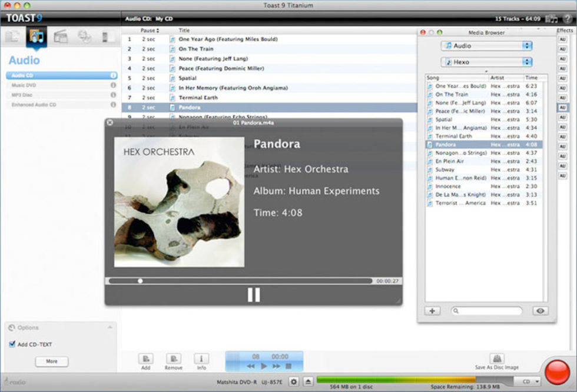Screen dimensions: 577x392
Task: Pause the Pandora preview playback
Action: [x=254, y=295]
